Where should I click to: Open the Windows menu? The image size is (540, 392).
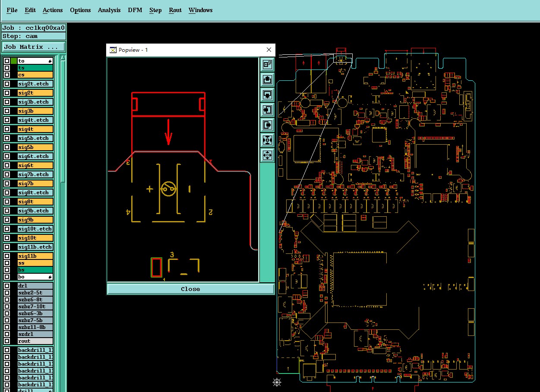pos(200,10)
